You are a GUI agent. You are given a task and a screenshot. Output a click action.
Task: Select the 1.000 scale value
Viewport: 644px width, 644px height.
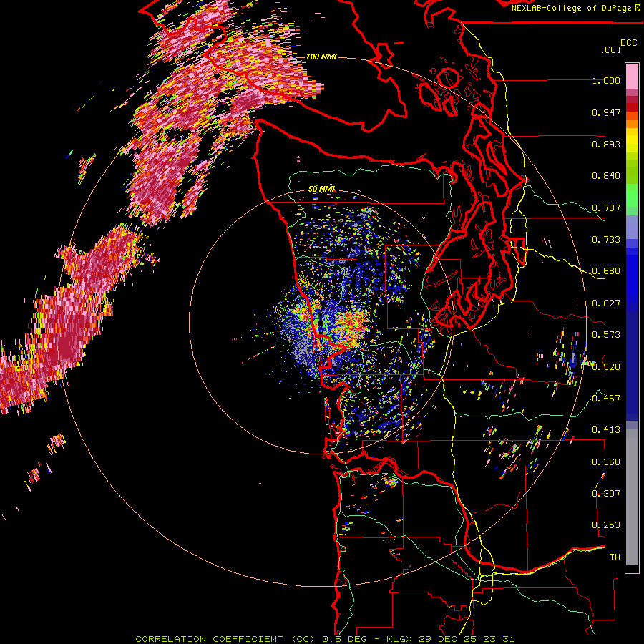[x=606, y=80]
